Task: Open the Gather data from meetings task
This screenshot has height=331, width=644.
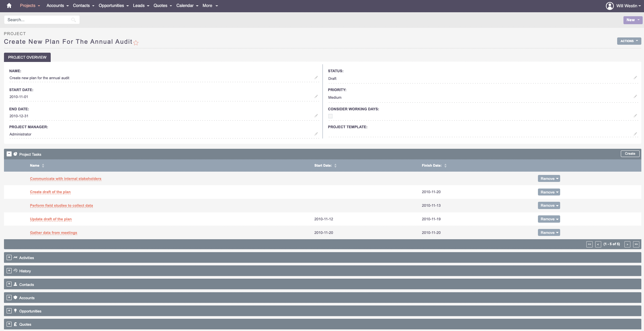Action: pos(53,233)
